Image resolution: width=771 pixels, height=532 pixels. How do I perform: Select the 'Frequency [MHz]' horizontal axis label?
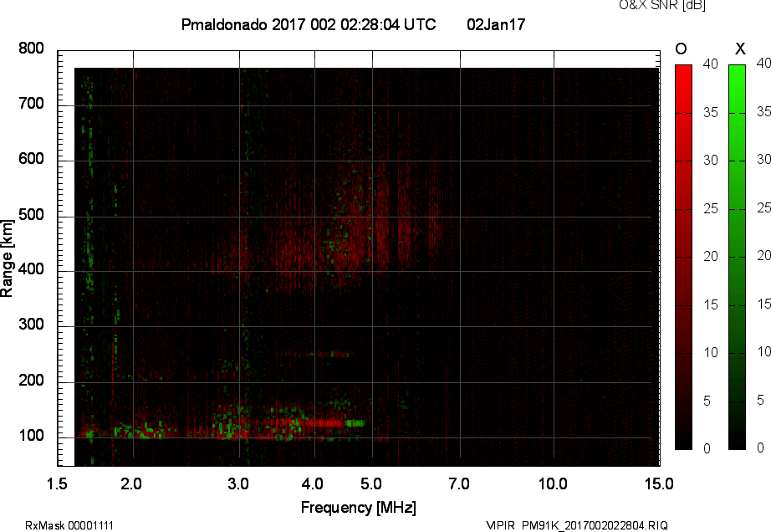pyautogui.click(x=358, y=508)
